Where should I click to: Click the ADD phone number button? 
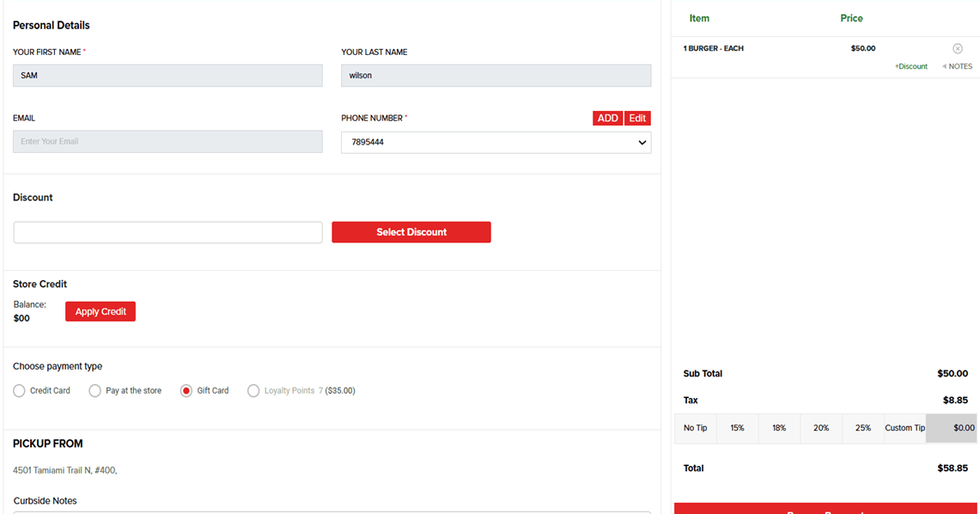coord(607,119)
